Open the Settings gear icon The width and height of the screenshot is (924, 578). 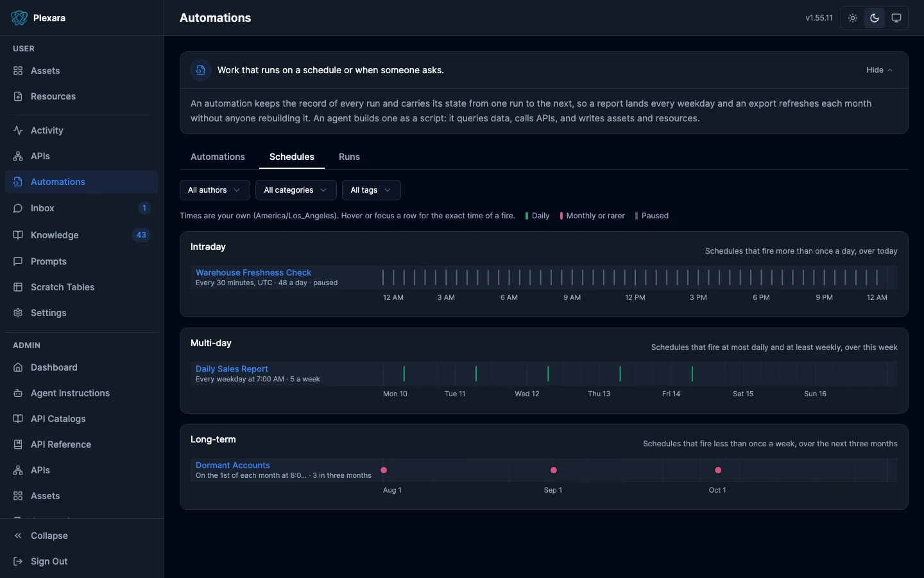click(x=18, y=313)
